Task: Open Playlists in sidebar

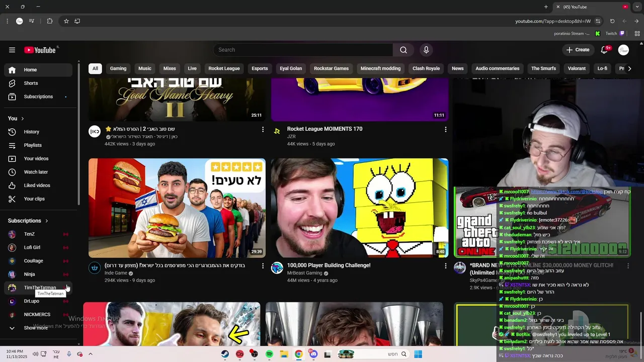Action: coord(38,145)
